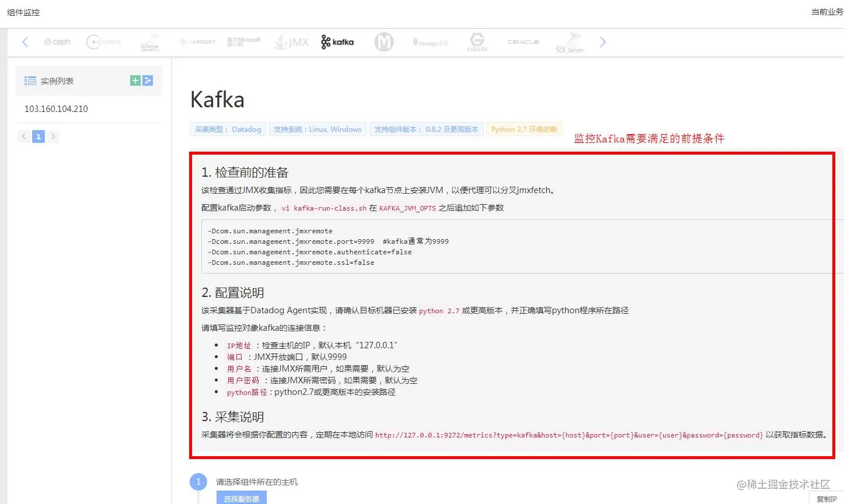Click the vi kafka-run-class.sh code text
The width and height of the screenshot is (844, 504).
click(324, 208)
